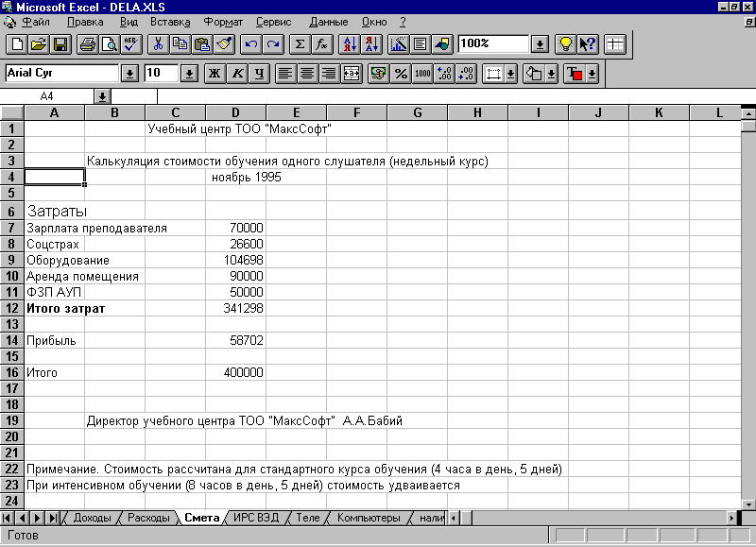This screenshot has width=756, height=547.
Task: Click the table icon beside Help
Action: pyautogui.click(x=615, y=44)
